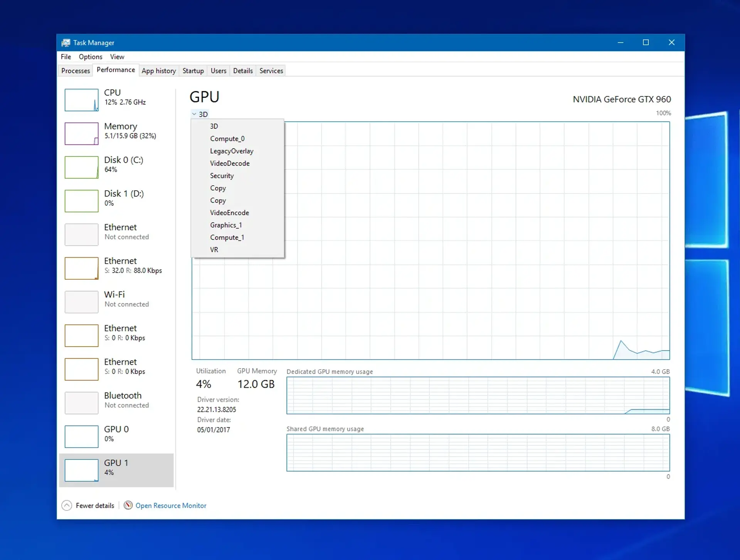
Task: Open the Options menu
Action: [91, 57]
